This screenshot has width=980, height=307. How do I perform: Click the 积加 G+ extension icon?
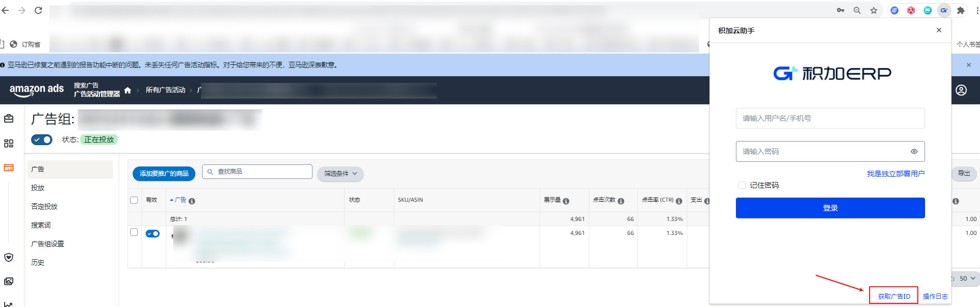(x=944, y=10)
